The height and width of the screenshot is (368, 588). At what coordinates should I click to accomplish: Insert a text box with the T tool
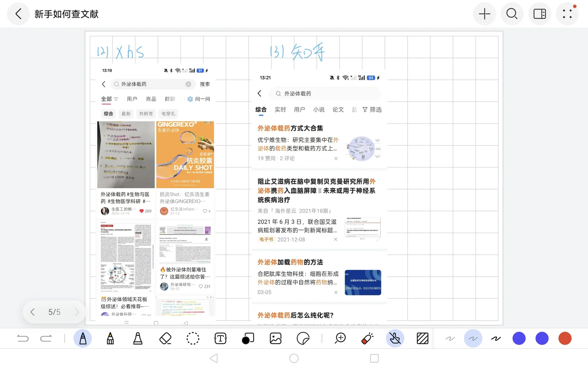point(220,338)
